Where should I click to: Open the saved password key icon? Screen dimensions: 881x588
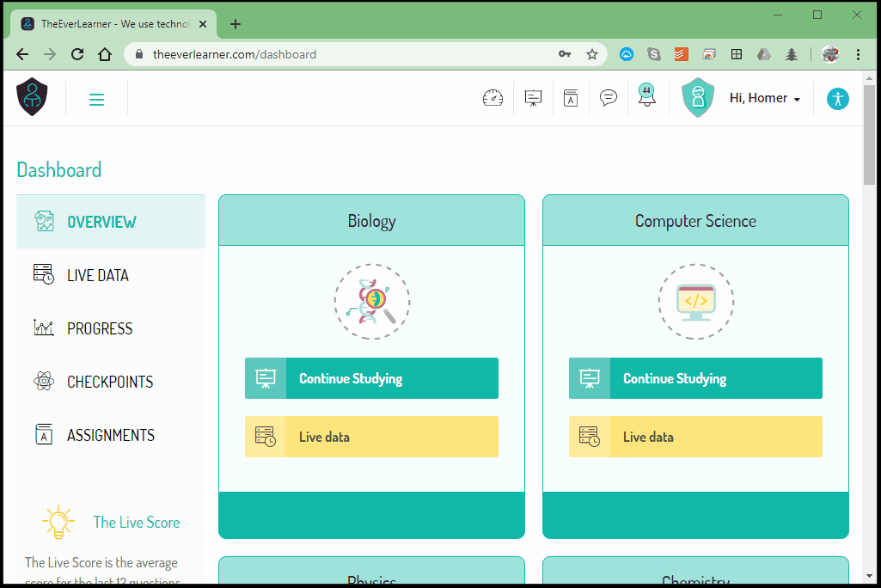pos(565,54)
